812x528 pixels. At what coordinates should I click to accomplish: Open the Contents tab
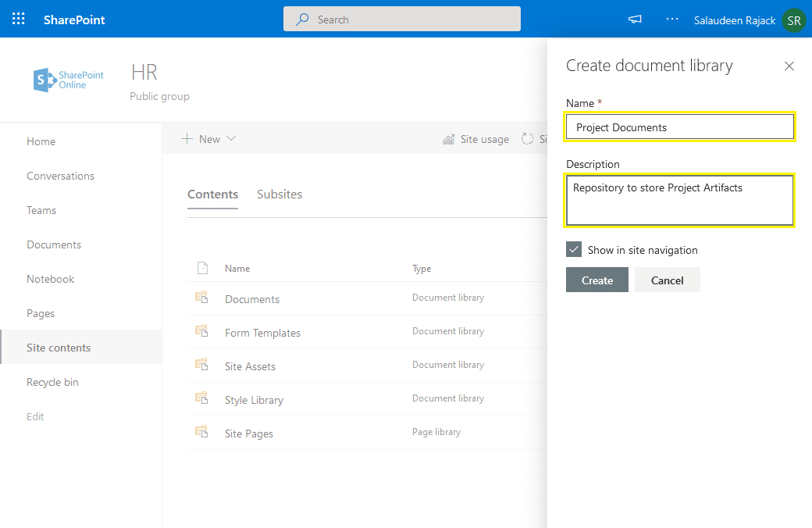(x=212, y=194)
